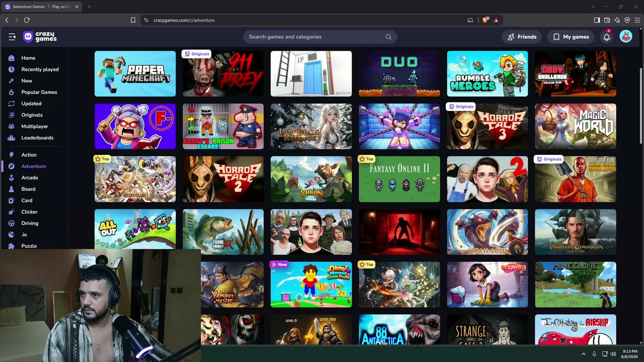Show hidden system tray icons
Viewport: 644px width, 362px height.
point(584,354)
